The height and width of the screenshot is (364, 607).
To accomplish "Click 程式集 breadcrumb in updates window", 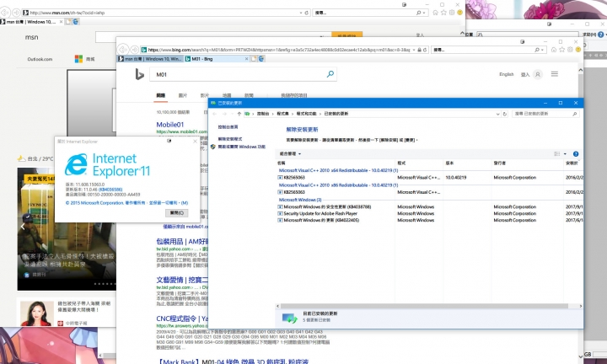I will (x=282, y=114).
